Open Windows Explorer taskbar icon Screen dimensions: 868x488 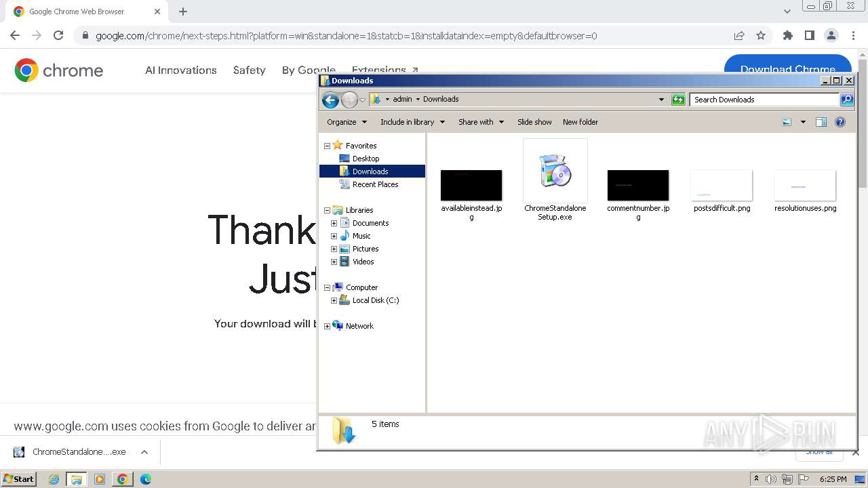77,479
